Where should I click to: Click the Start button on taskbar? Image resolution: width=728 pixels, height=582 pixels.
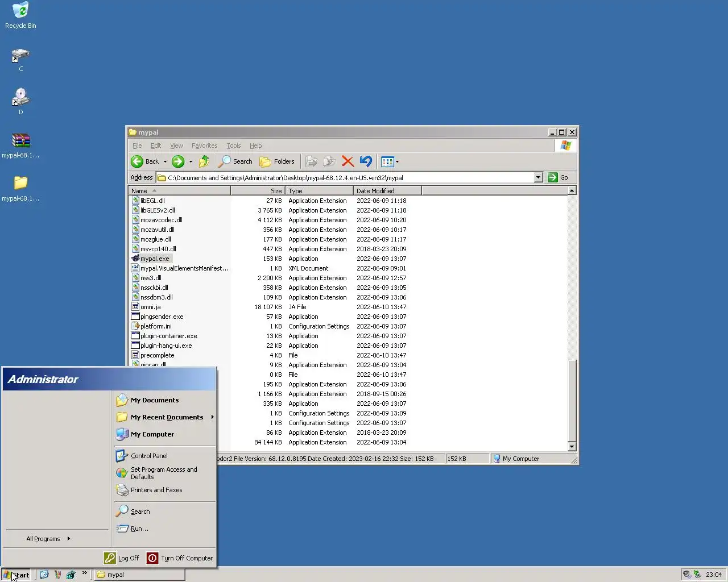coord(16,575)
